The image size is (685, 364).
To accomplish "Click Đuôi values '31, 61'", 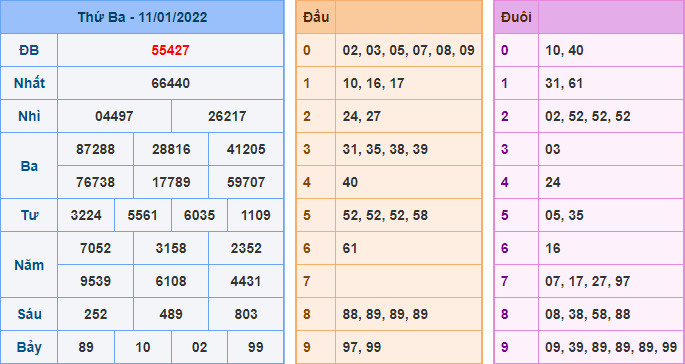I will point(564,83).
